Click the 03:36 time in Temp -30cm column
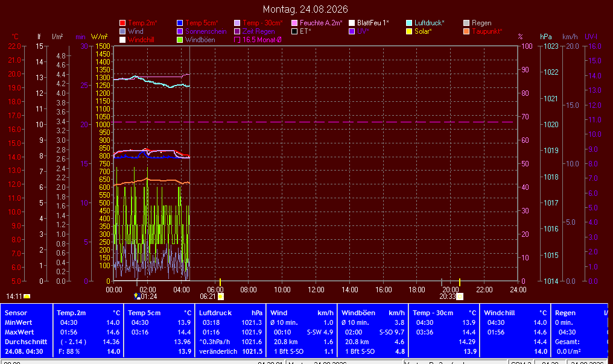This screenshot has width=613, height=364. (x=424, y=333)
